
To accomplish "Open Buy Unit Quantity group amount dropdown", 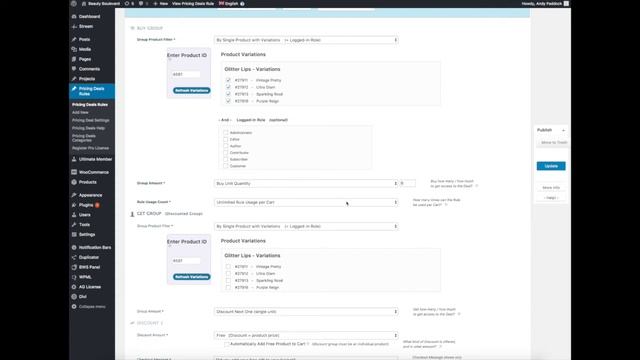I will (306, 183).
